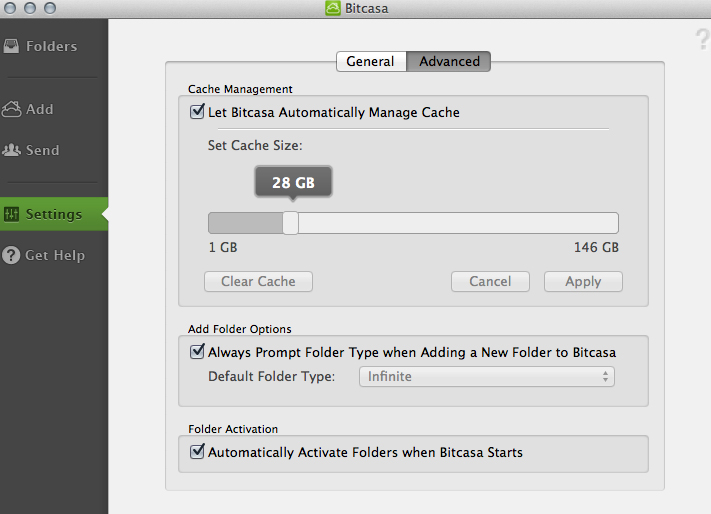Click the Send people icon

[11, 150]
